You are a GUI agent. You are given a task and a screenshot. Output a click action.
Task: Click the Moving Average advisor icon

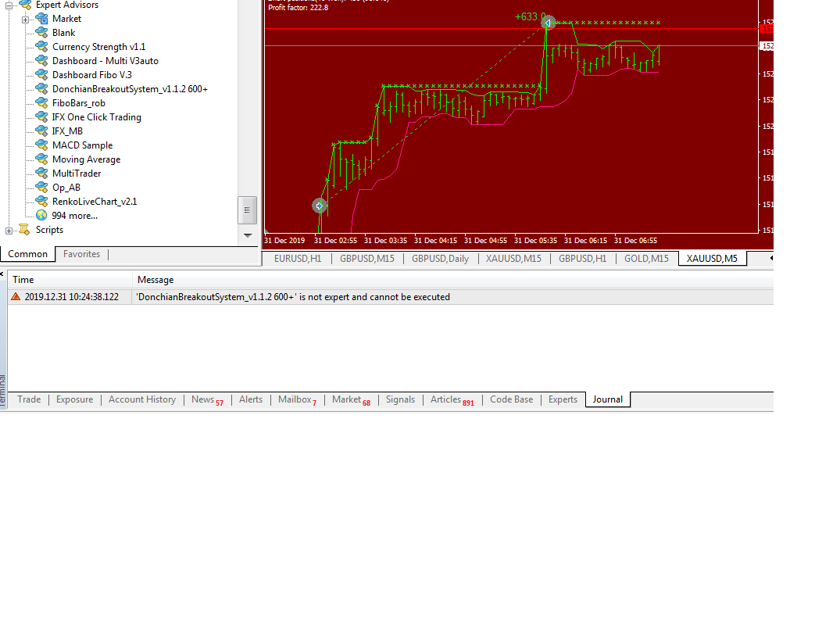[41, 159]
